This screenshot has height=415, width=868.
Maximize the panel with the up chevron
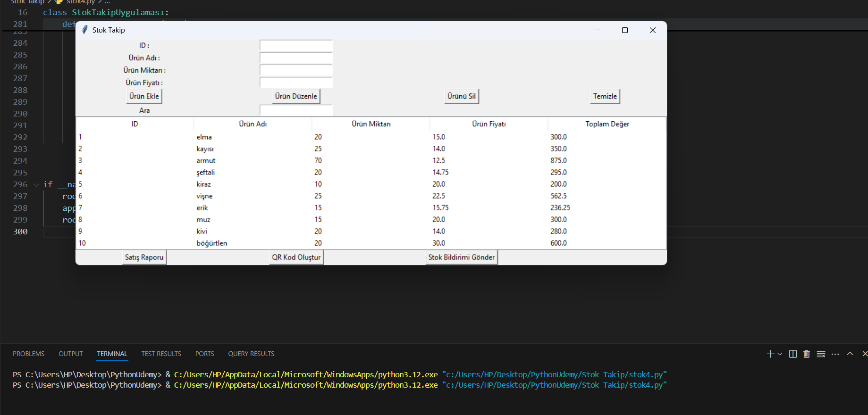click(850, 354)
